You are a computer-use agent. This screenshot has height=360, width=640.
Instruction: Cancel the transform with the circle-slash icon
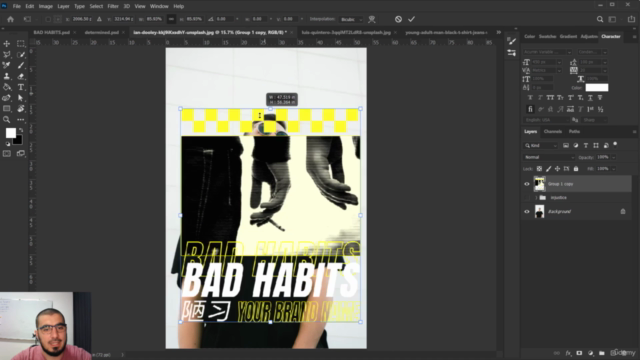pyautogui.click(x=398, y=19)
